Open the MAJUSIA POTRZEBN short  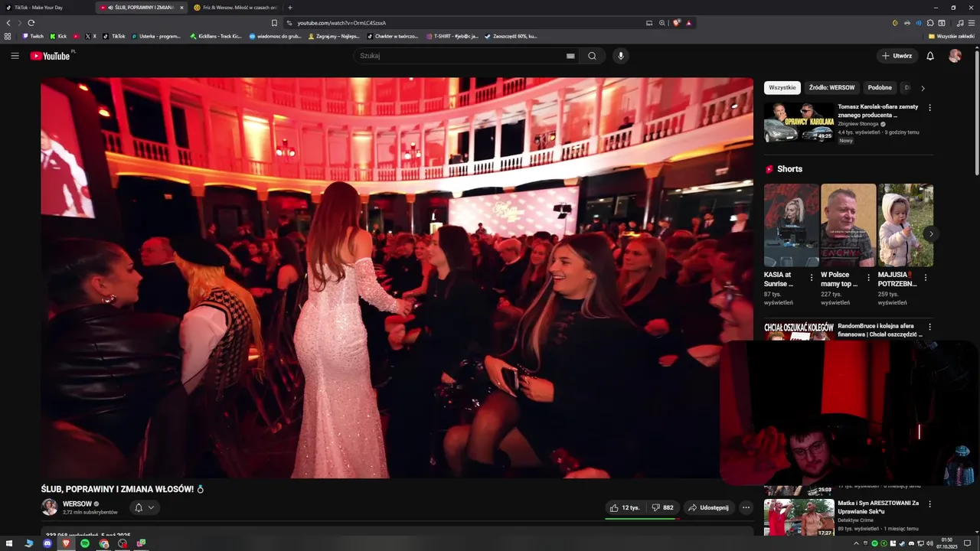pos(905,225)
